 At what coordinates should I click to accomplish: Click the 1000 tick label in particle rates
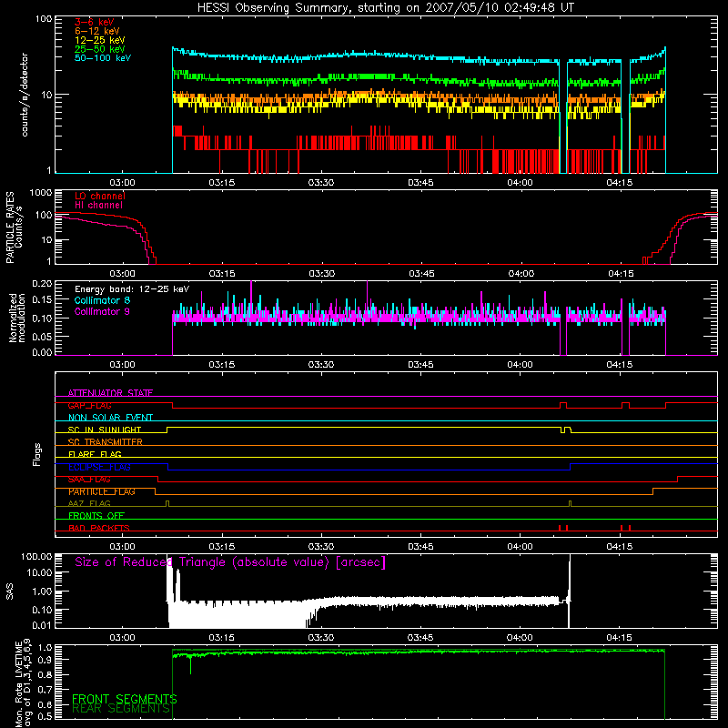pos(41,193)
